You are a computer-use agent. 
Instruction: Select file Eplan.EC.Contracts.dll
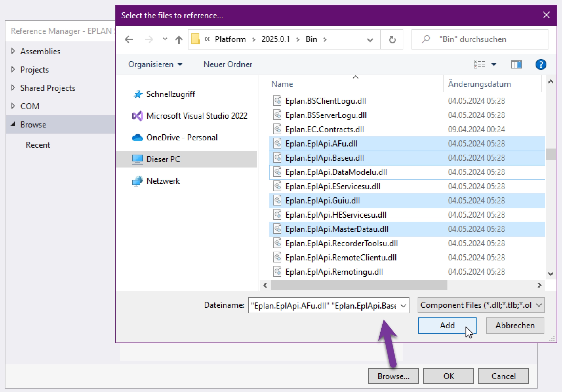tap(407, 129)
